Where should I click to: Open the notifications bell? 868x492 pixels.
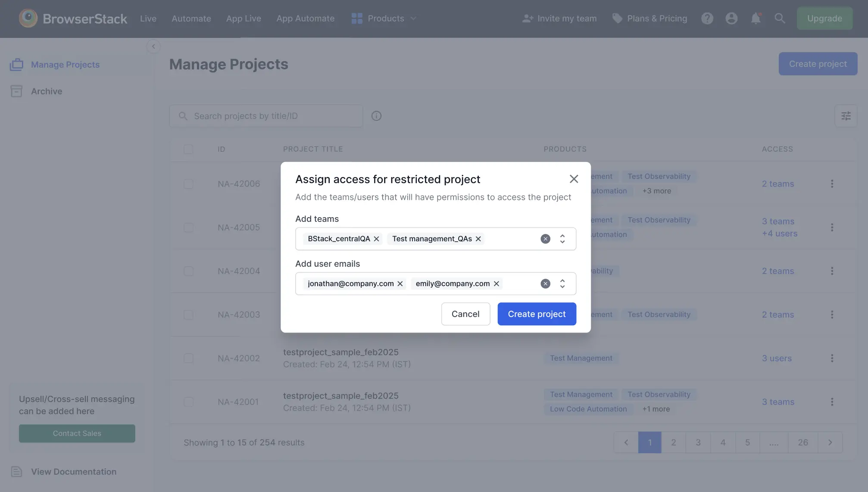coord(756,18)
